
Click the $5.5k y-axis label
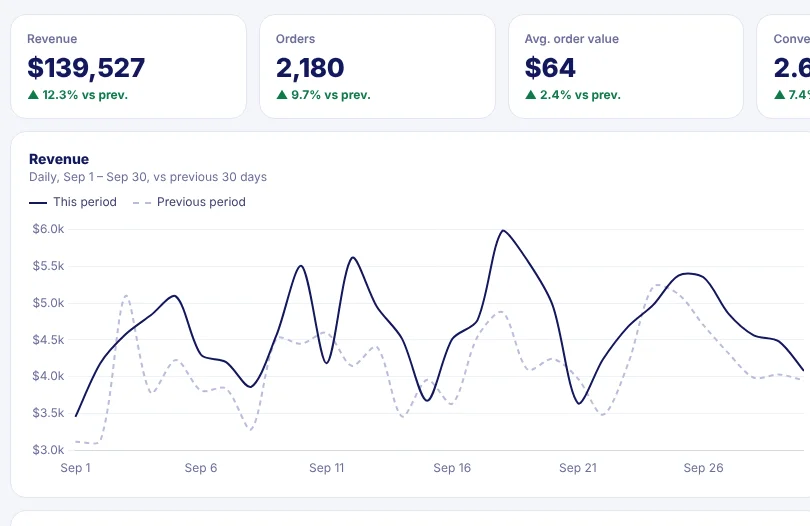click(x=48, y=266)
